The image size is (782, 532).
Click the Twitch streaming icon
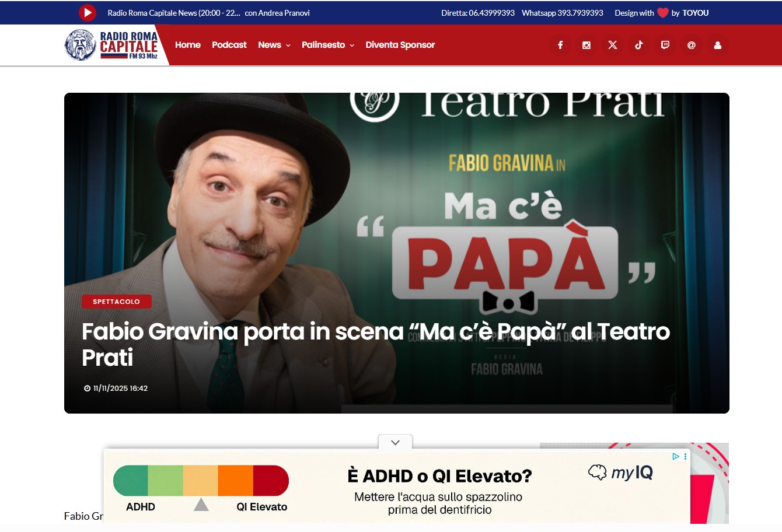point(665,45)
